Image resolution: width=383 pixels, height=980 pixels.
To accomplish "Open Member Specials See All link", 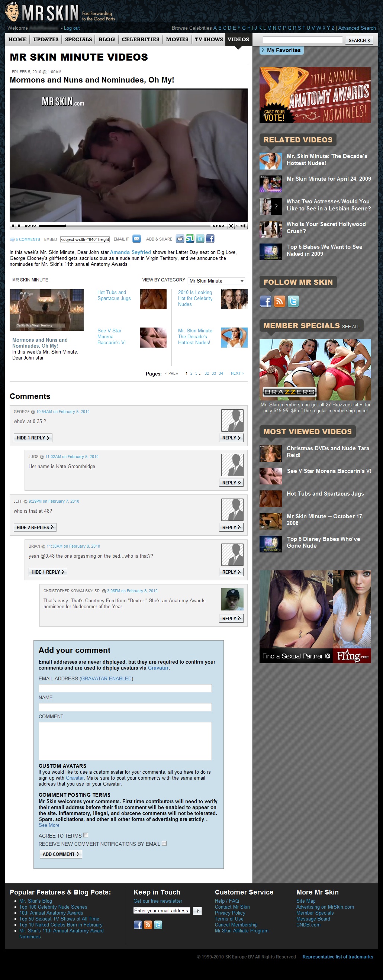I will [x=351, y=327].
